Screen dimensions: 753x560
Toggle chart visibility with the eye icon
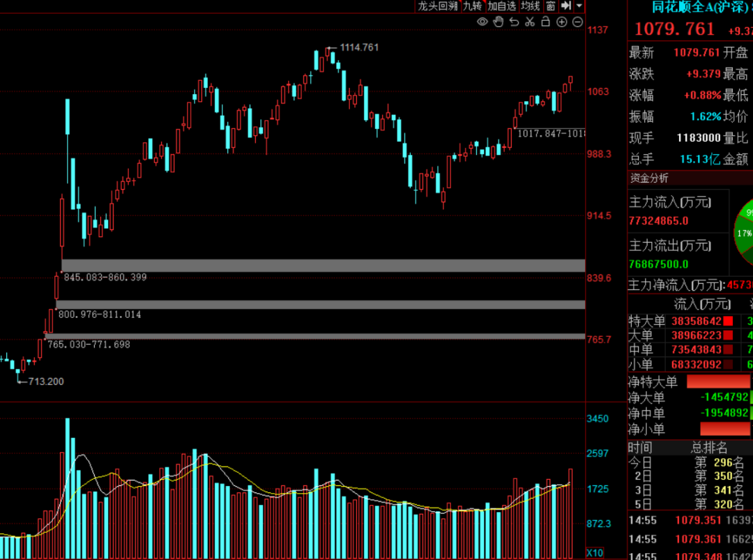pyautogui.click(x=482, y=22)
